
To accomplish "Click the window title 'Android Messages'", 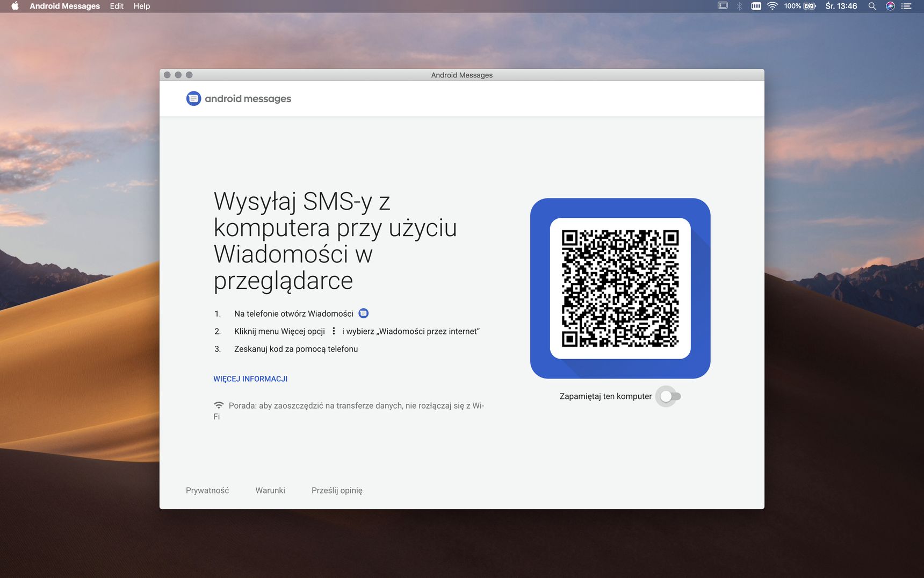I will [462, 75].
